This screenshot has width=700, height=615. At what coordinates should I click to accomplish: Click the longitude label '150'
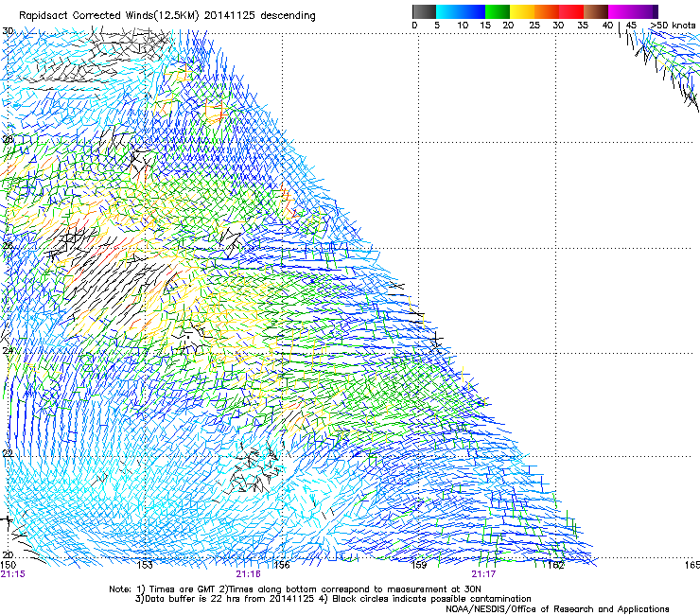[x=8, y=565]
